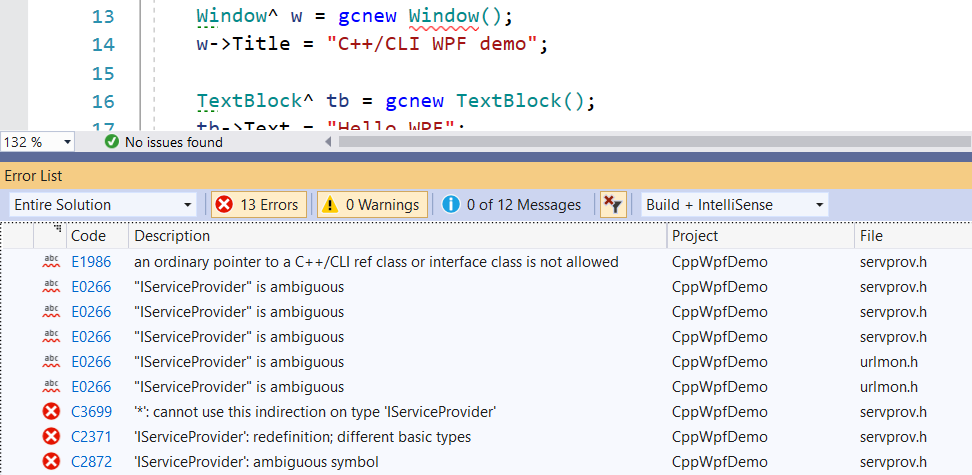Click the red X icon in 13 Errors button
The image size is (972, 475).
[x=224, y=205]
